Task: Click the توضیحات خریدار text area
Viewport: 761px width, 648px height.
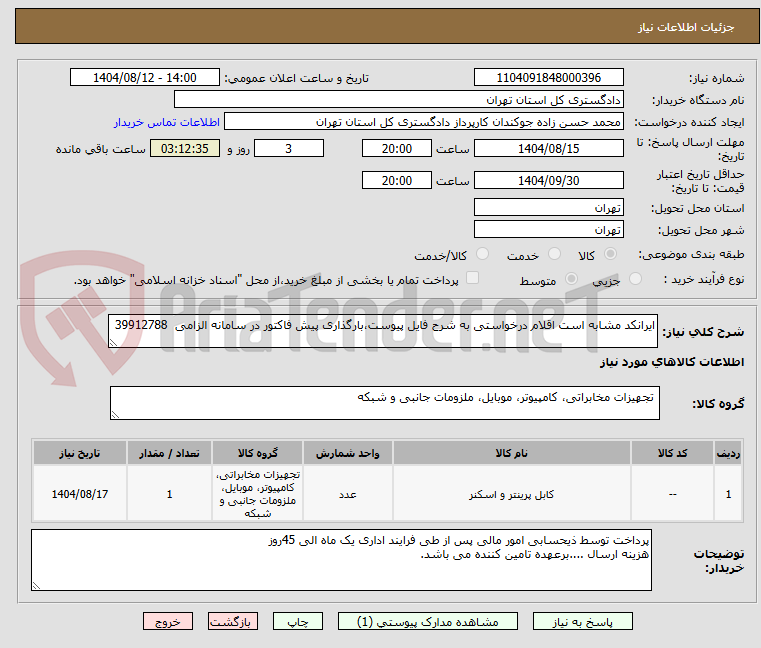Action: [341, 560]
